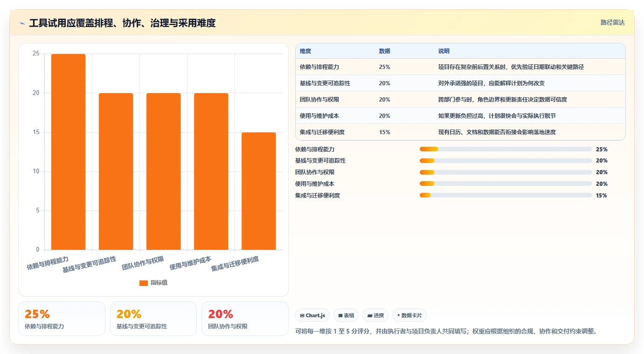Click the progress bar for 团队协作与权限

(506, 172)
